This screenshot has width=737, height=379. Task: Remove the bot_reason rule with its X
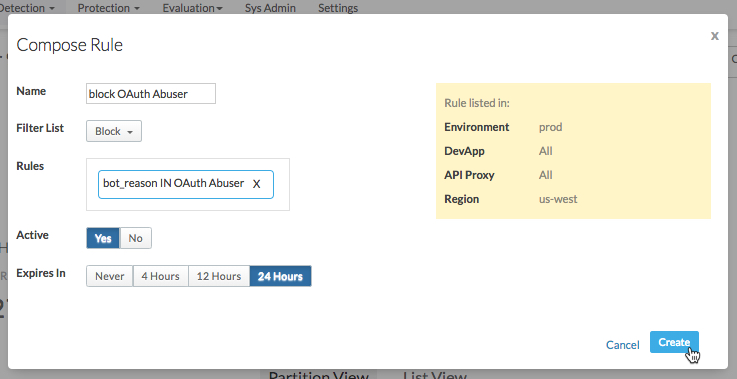(256, 184)
